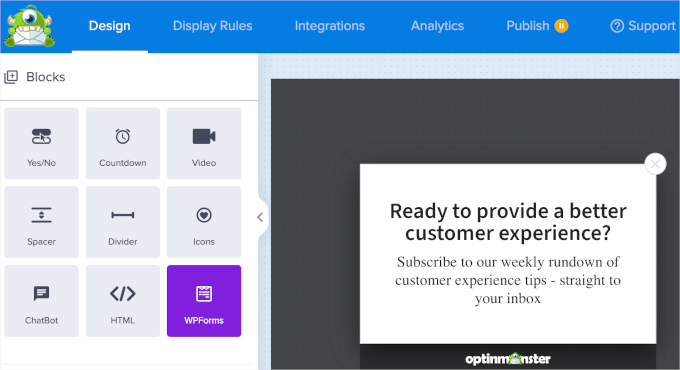Add the Spacer block
680x370 pixels.
42,222
